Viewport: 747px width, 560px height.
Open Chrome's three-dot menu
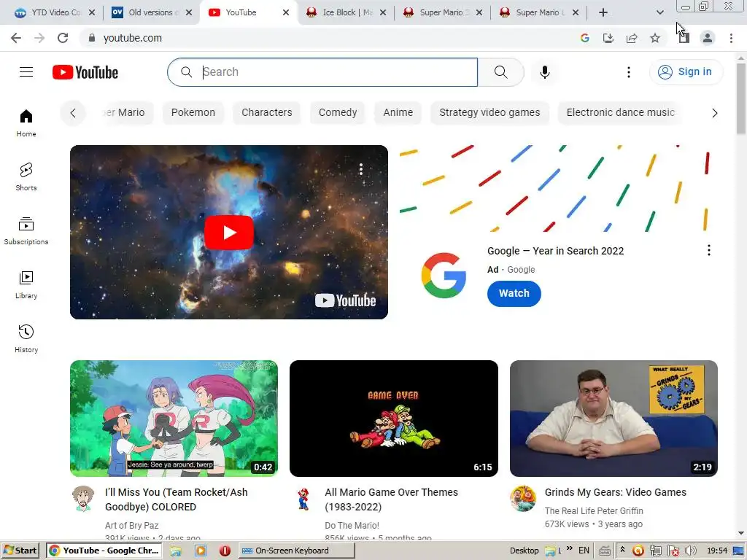point(731,38)
